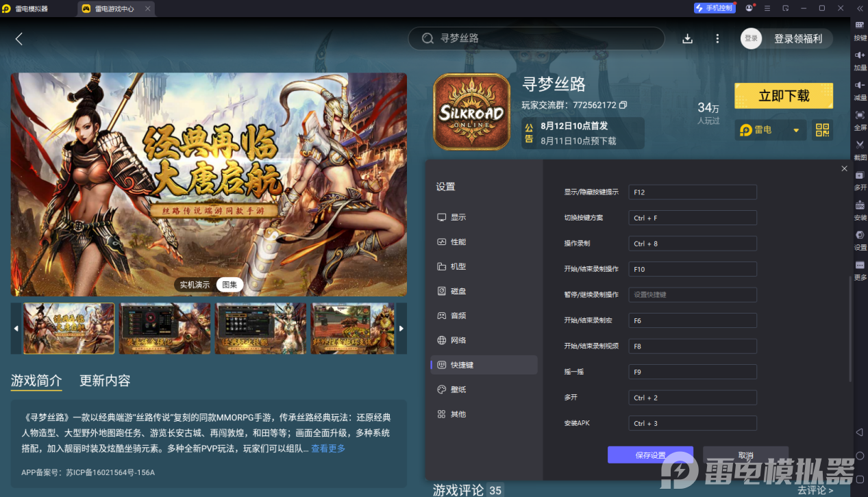868x497 pixels.
Task: Click the 立即下载 download button
Action: [784, 96]
